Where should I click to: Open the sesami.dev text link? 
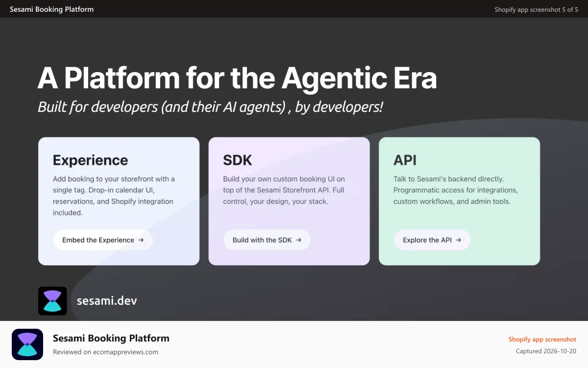107,301
